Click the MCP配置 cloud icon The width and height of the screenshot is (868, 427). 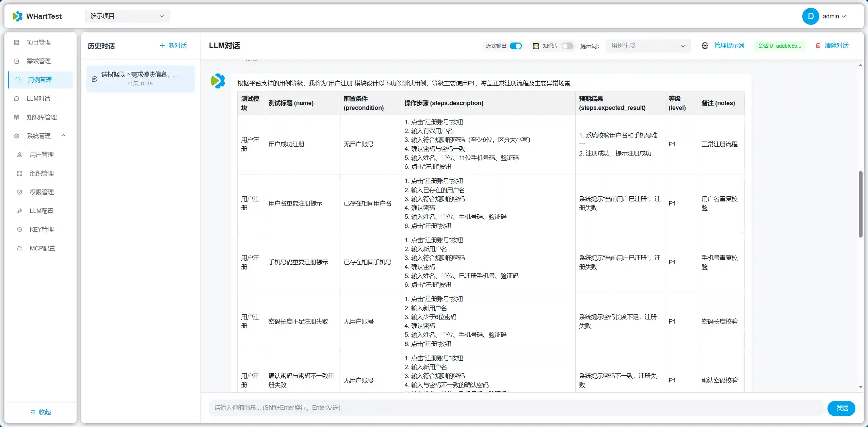[x=20, y=248]
